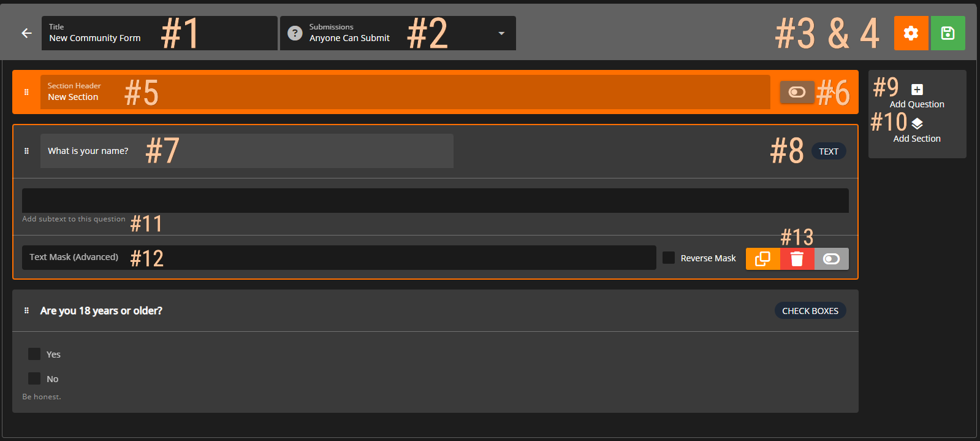Open form settings with the gear icon
Viewport: 980px width, 441px height.
pyautogui.click(x=911, y=33)
